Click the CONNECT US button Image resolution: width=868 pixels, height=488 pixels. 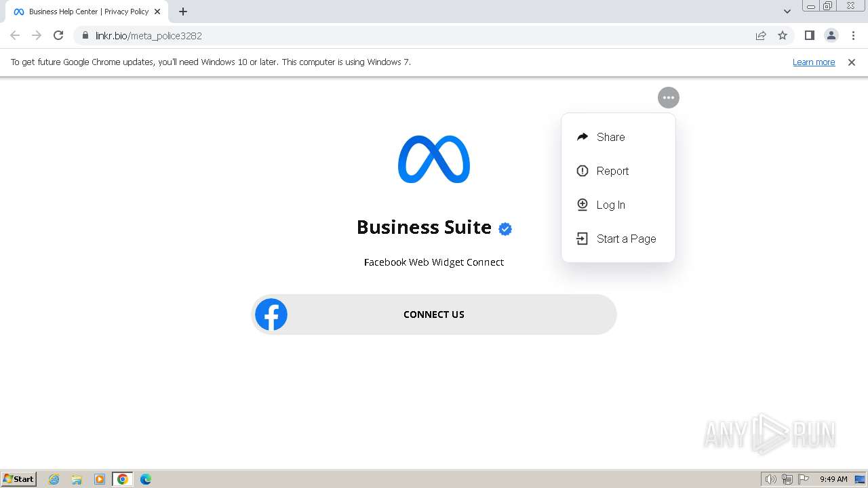434,314
